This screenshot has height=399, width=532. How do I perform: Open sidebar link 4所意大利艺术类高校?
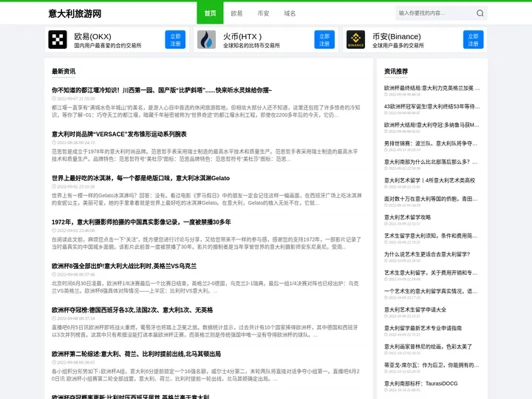429,180
